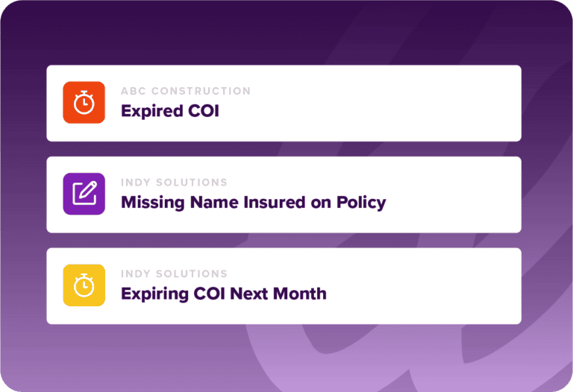The width and height of the screenshot is (573, 392).
Task: Click purple background above the alert cards
Action: point(284,34)
